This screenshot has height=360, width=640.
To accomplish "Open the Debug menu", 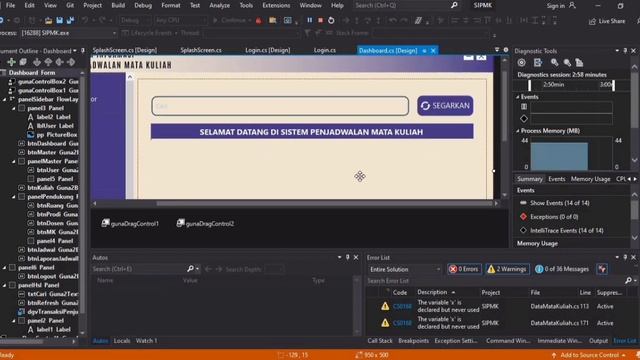I will [143, 5].
